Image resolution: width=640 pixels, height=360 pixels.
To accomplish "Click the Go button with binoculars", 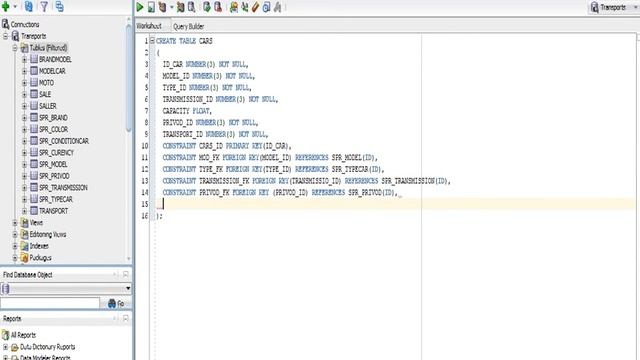I will click(x=116, y=303).
